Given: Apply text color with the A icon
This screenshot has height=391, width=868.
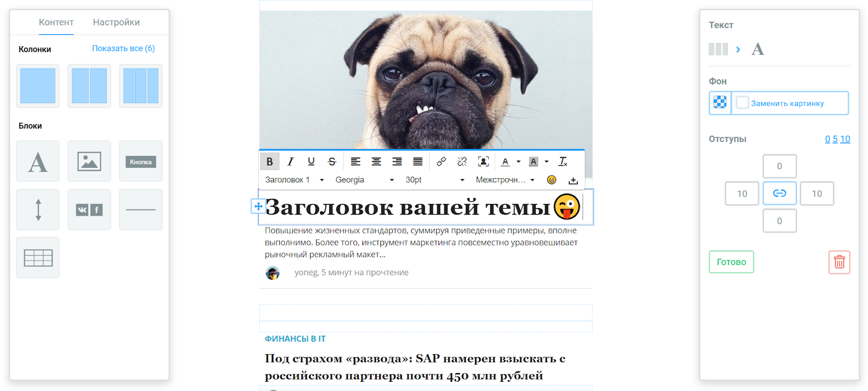Looking at the screenshot, I should coord(505,162).
